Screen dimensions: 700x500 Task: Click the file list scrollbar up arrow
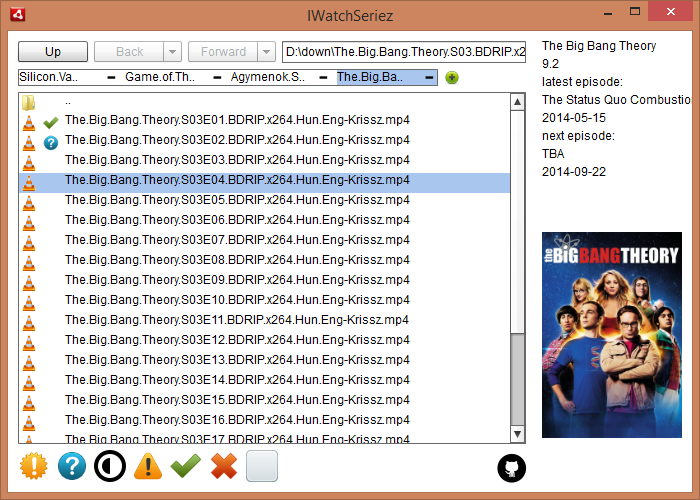coord(517,102)
